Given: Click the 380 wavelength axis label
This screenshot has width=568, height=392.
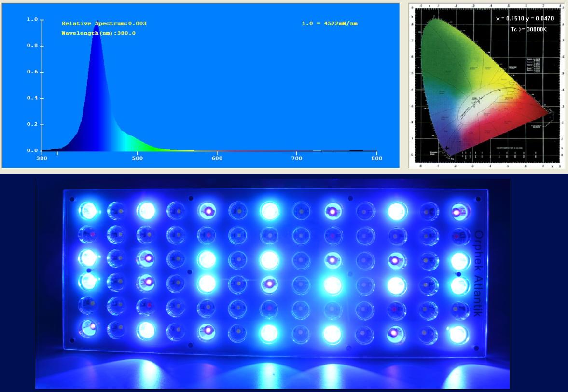Looking at the screenshot, I should 42,158.
